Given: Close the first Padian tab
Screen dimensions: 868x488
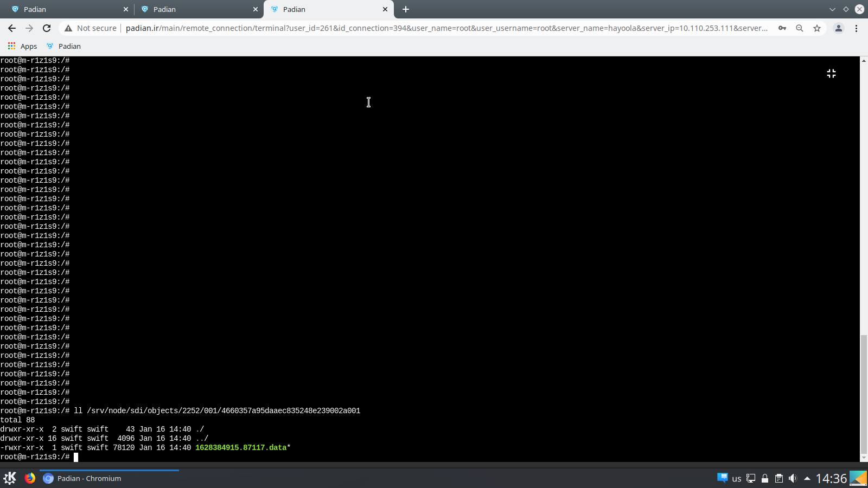Looking at the screenshot, I should [x=126, y=9].
